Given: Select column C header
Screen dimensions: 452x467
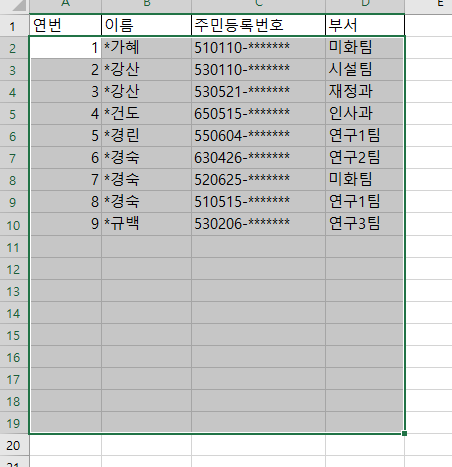Looking at the screenshot, I should click(x=259, y=6).
